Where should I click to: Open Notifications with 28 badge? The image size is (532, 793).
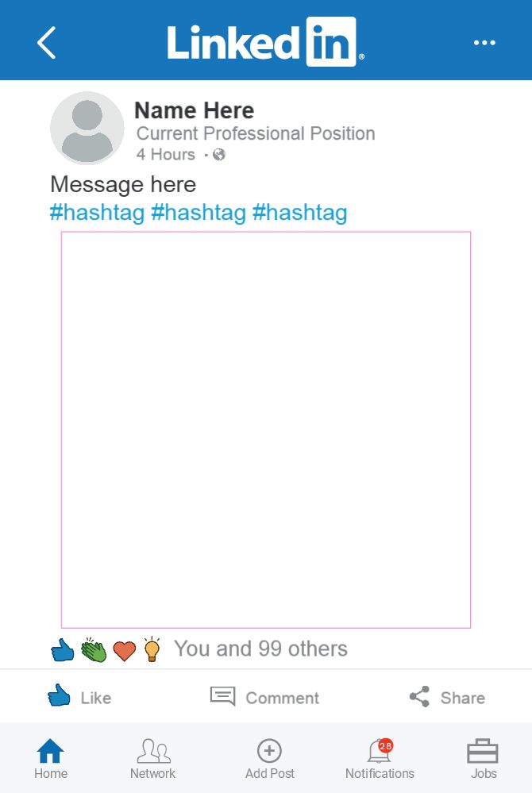point(380,759)
